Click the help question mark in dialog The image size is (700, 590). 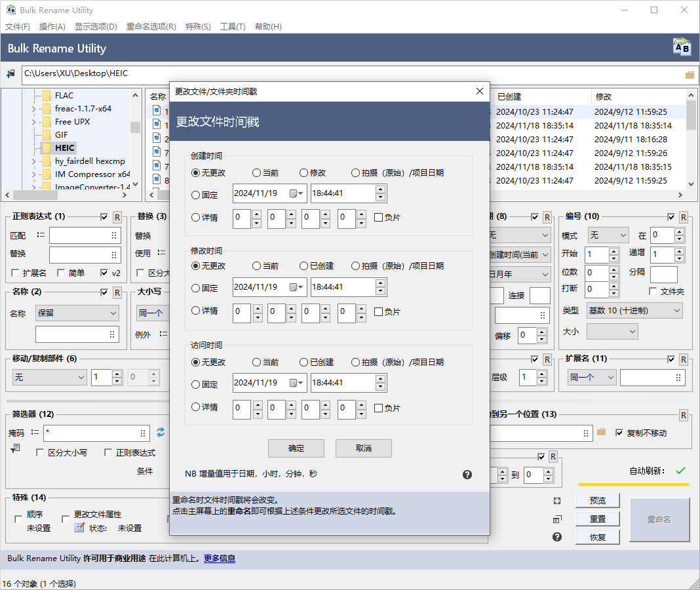467,475
